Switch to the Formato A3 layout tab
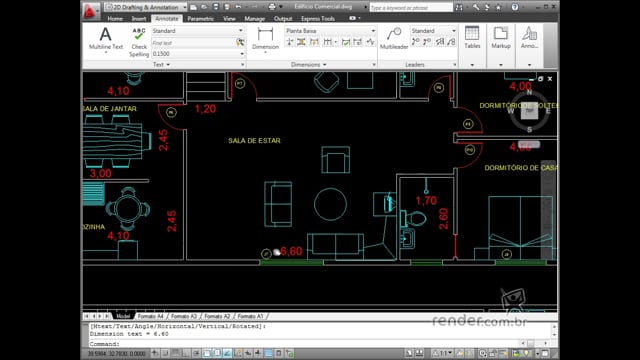 184,316
